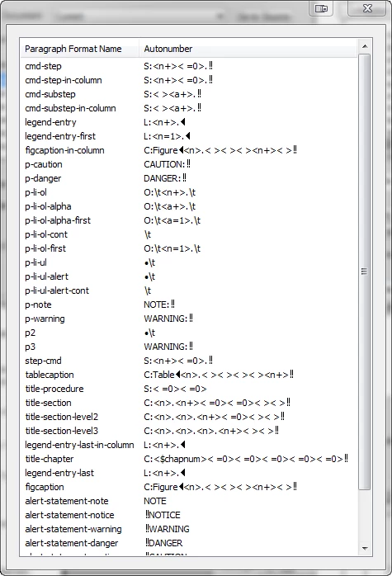Select the tablecaption row

coord(188,375)
